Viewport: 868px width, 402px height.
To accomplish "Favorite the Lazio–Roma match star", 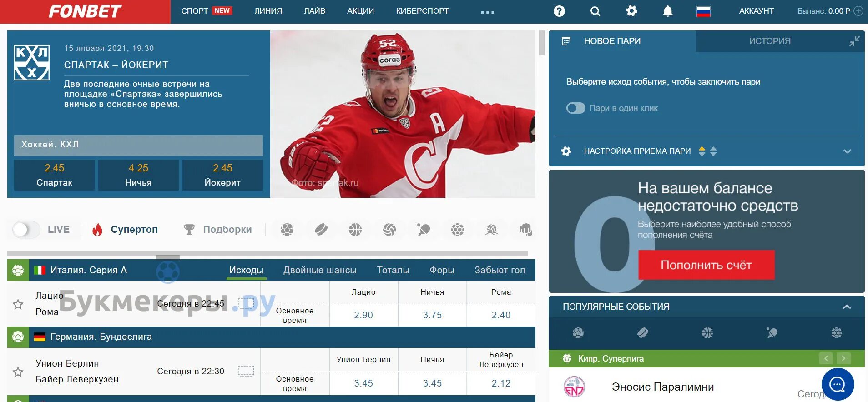I will click(18, 304).
